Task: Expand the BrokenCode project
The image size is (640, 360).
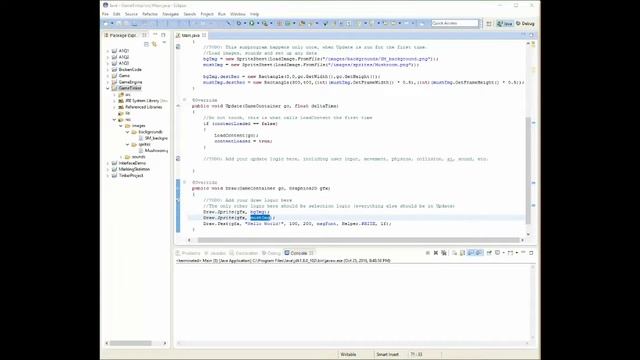Action: (x=108, y=69)
